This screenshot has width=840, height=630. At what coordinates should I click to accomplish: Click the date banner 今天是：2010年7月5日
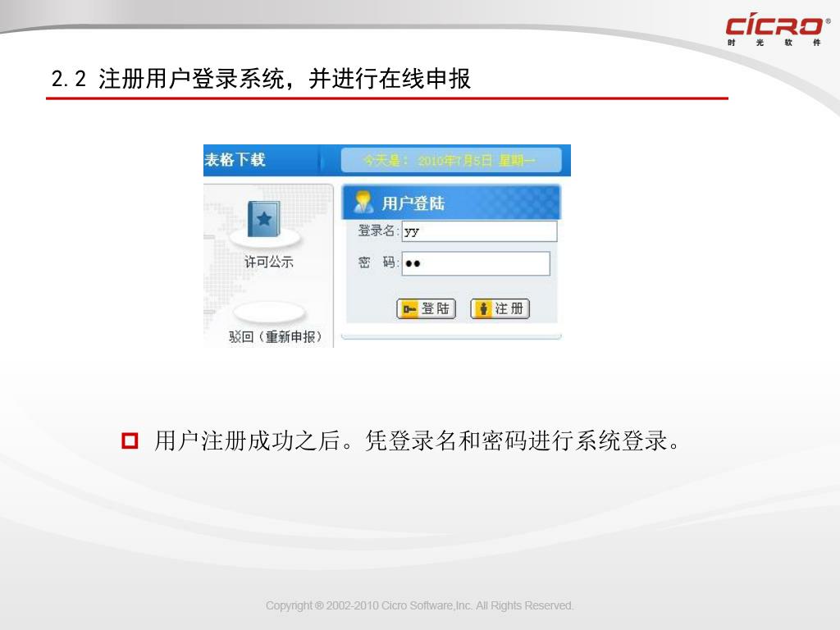point(451,160)
